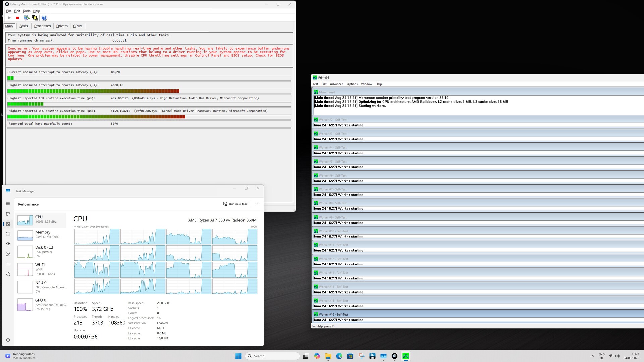The height and width of the screenshot is (362, 644).
Task: Open the File menu in LatencyMon
Action: coord(9,11)
